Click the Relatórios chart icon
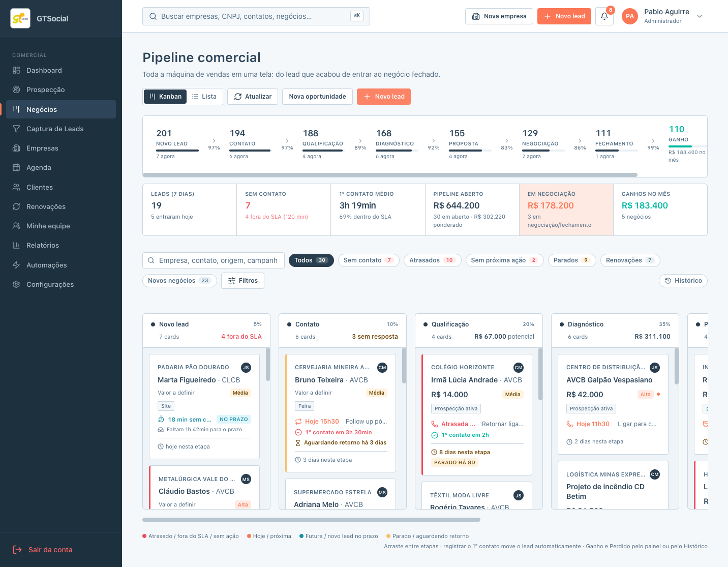 [16, 245]
